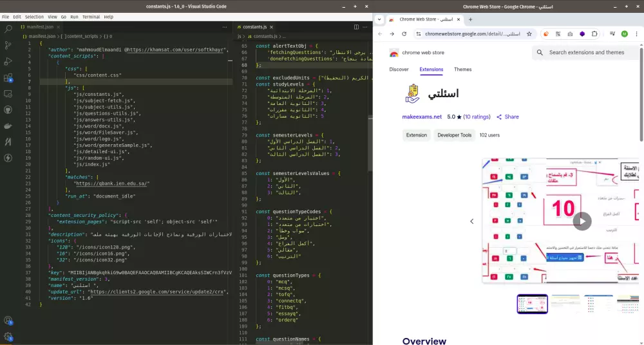Play the extension preview video

click(582, 221)
